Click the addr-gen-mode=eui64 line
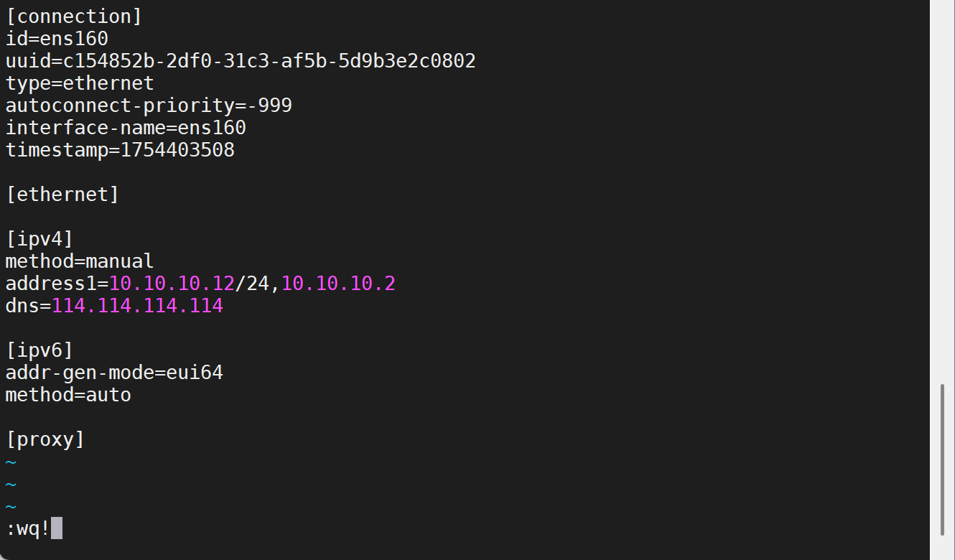 point(114,373)
